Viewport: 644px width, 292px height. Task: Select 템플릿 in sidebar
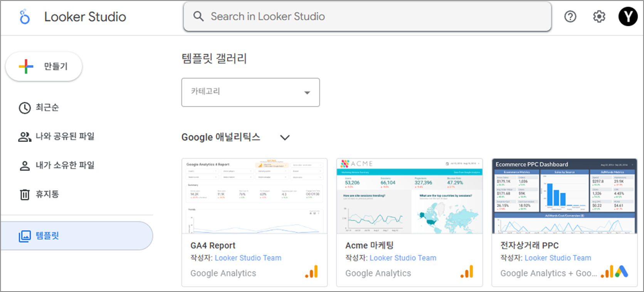point(76,236)
